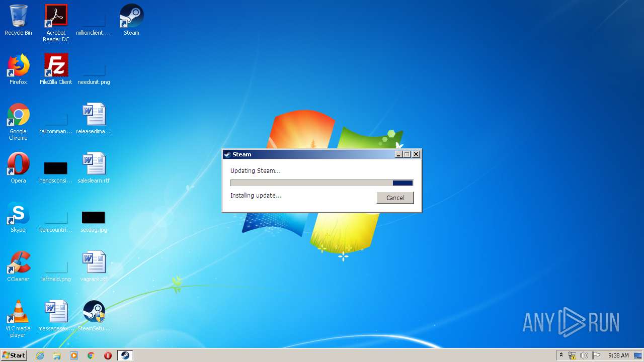Minimize the Steam update dialog
644x362 pixels.
pyautogui.click(x=399, y=154)
